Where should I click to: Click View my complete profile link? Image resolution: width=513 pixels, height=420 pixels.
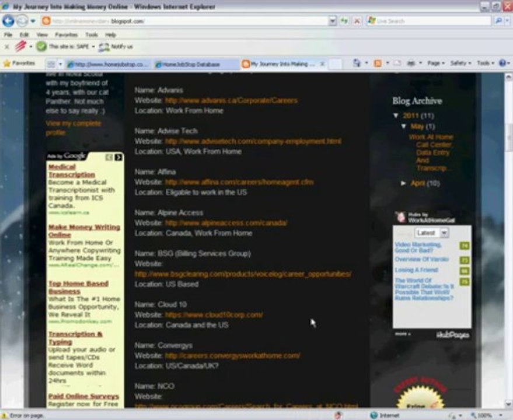point(74,128)
